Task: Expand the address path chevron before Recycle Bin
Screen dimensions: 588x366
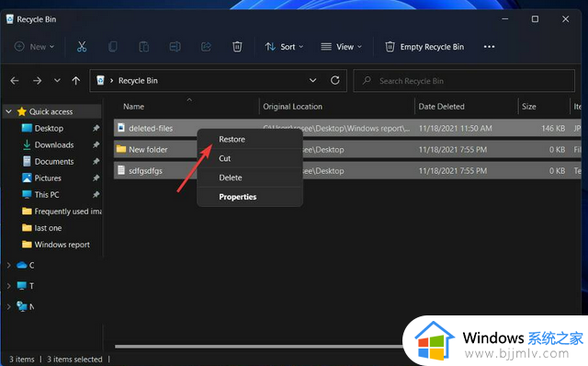Action: [x=111, y=81]
